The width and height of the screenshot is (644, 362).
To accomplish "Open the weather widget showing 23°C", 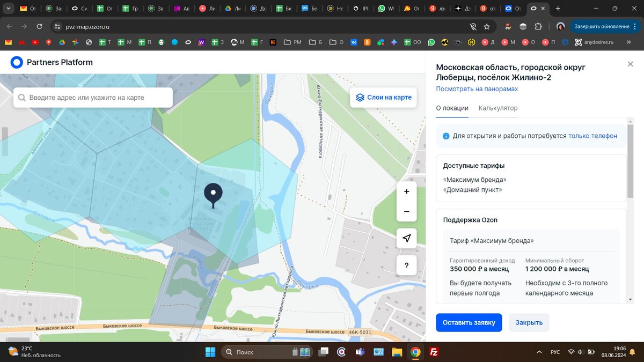I will [x=34, y=352].
